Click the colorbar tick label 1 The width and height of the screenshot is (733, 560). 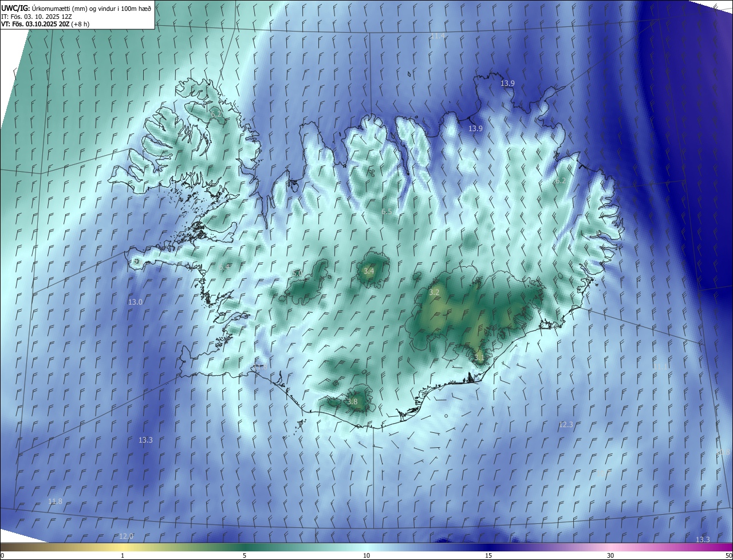coord(123,556)
